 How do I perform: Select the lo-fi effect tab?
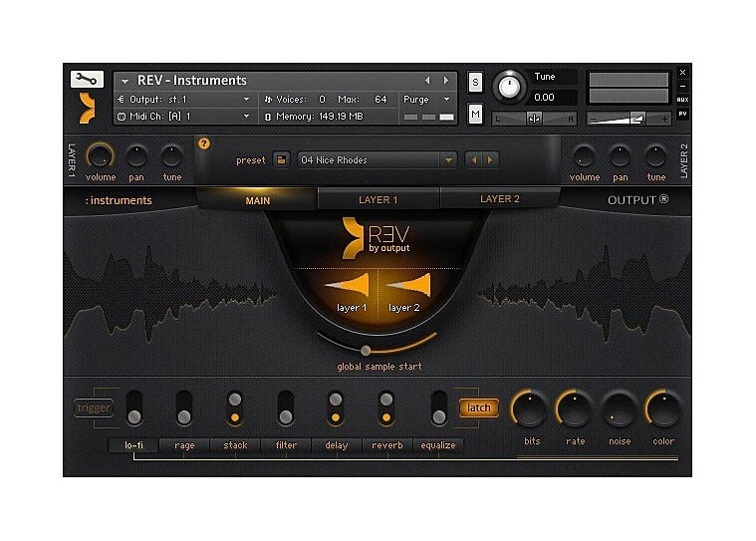pyautogui.click(x=133, y=445)
